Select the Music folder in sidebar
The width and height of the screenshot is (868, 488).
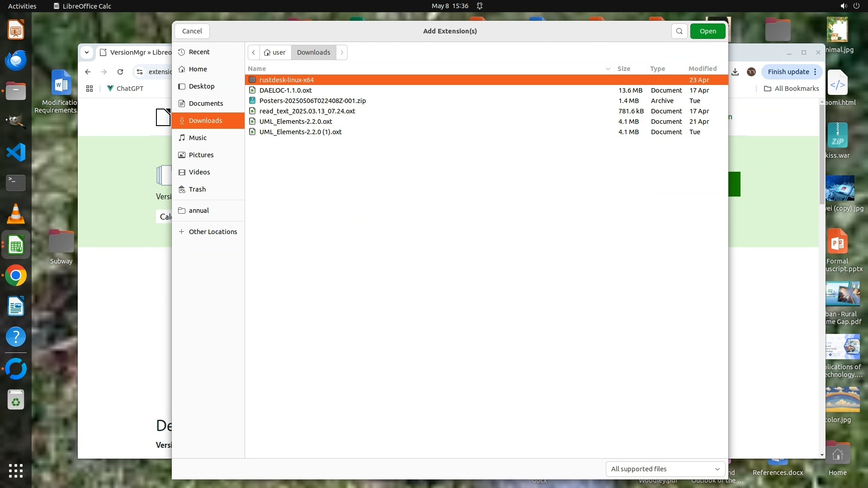(x=198, y=138)
